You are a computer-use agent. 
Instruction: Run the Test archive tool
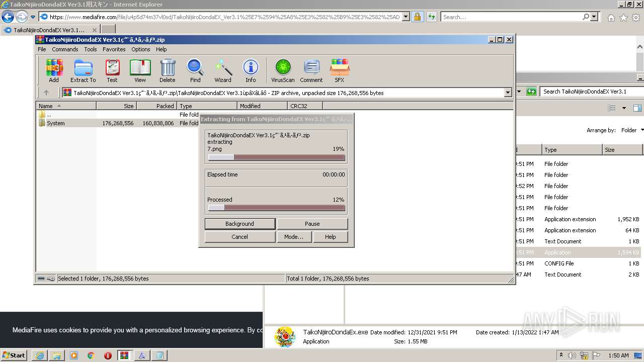click(x=112, y=70)
